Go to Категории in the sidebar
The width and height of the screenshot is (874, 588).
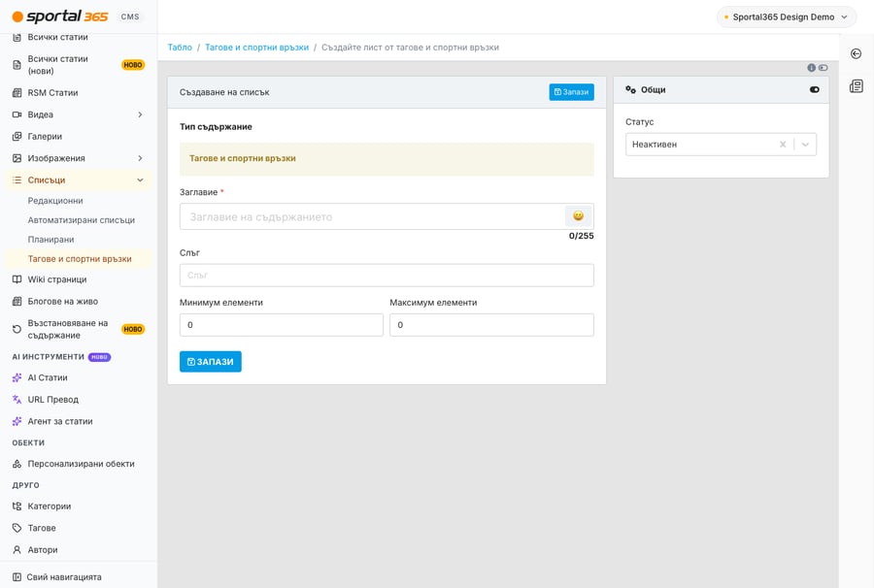tap(79, 506)
